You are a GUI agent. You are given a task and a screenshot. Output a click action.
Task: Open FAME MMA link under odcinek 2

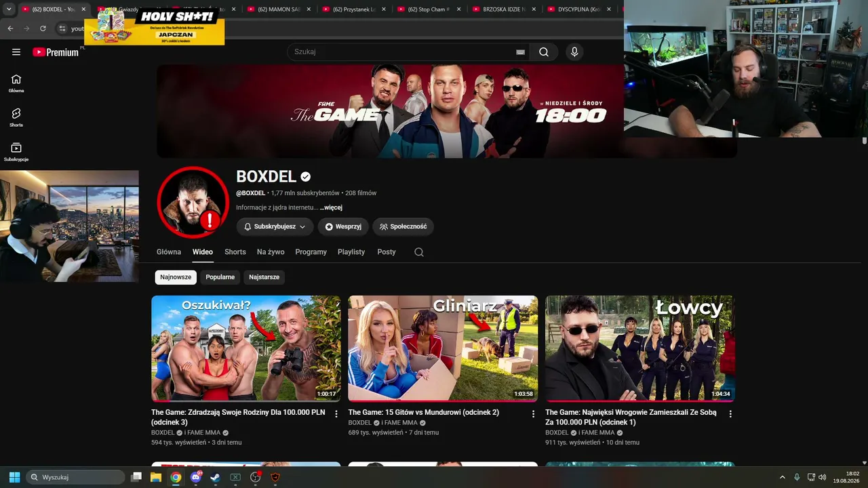[x=399, y=422]
